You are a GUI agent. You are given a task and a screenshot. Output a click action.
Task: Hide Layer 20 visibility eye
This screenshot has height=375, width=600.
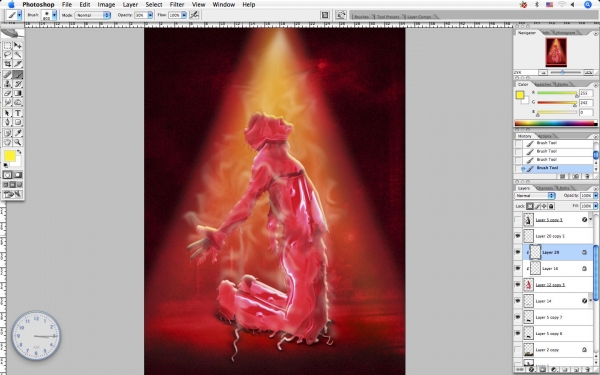[x=518, y=252]
